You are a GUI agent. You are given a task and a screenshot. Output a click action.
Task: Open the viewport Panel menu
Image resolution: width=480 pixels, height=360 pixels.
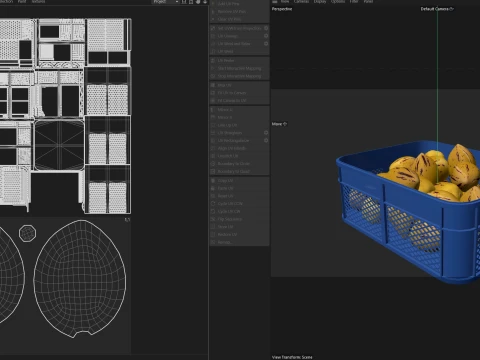tap(368, 2)
